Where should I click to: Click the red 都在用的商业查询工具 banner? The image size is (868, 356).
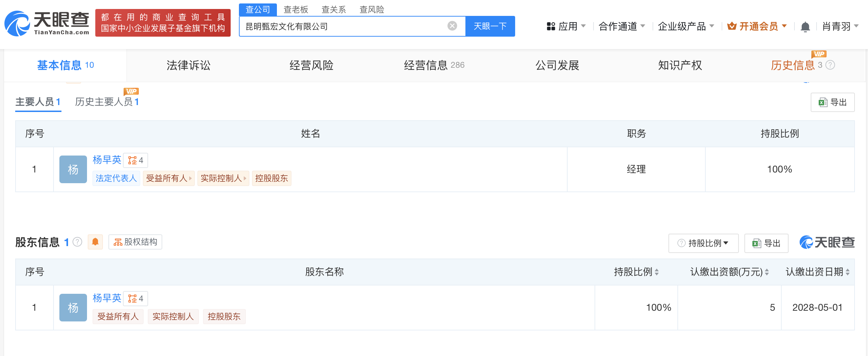[x=163, y=23]
